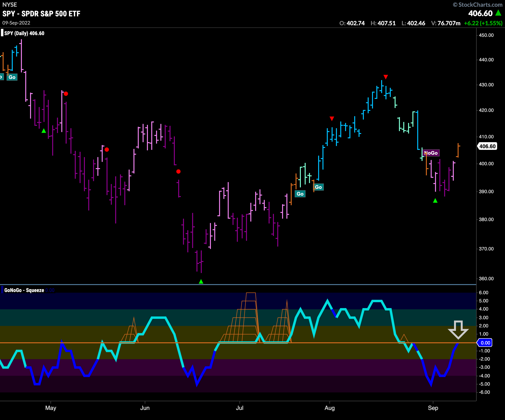Click the Jul label on time axis
The image size is (505, 420).
tap(240, 408)
